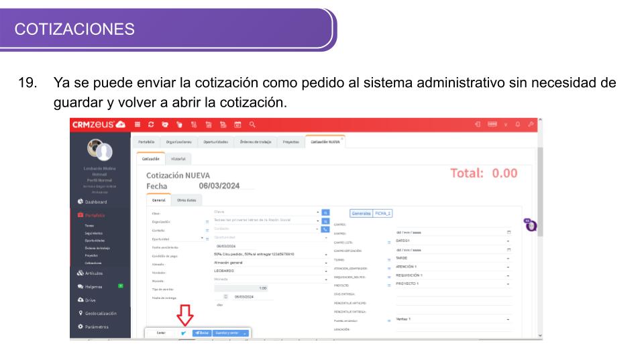Click the Guardar y cerrar button
The image size is (644, 362).
(229, 333)
